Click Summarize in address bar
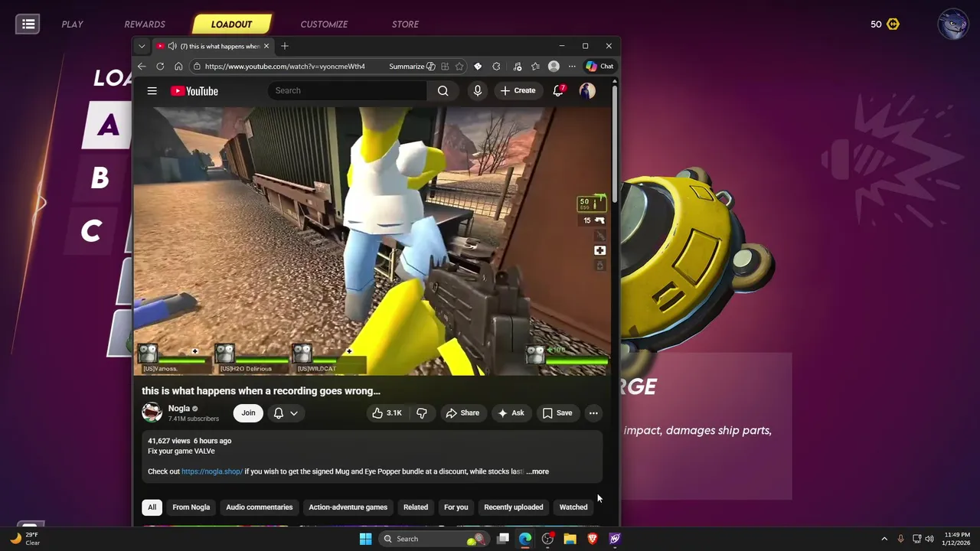 [412, 67]
